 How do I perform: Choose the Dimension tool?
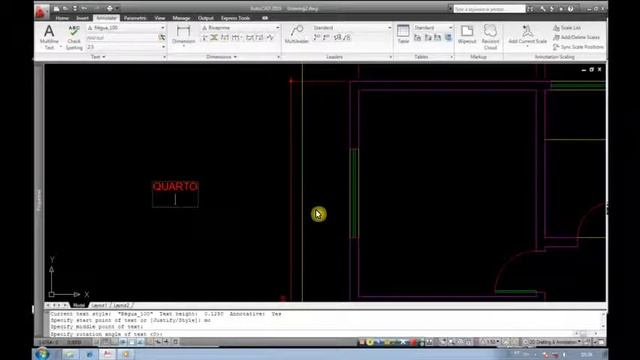[183, 35]
